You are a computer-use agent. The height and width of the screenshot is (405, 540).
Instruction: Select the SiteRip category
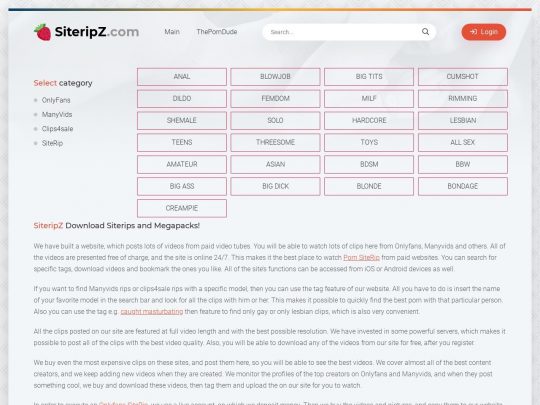(52, 143)
